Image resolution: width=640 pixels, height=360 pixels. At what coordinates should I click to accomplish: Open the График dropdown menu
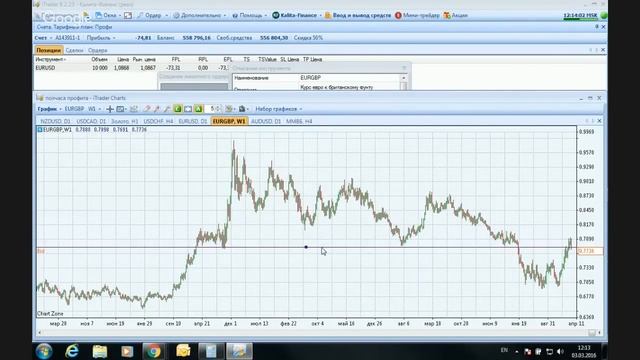click(49, 109)
